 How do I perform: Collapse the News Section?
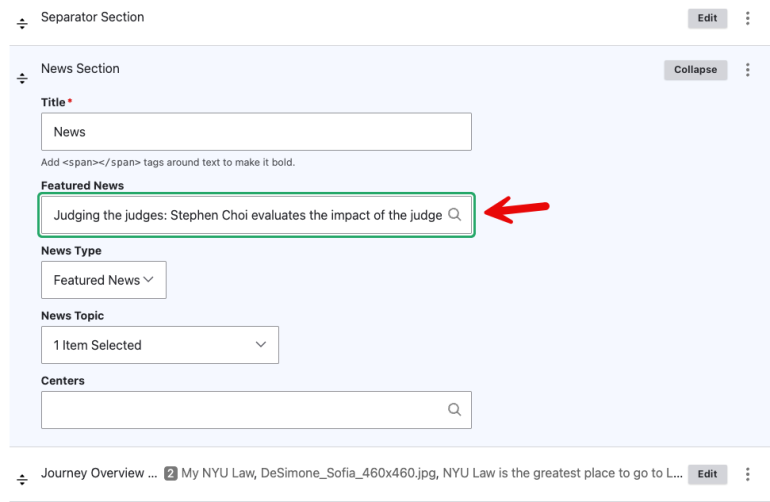point(695,70)
